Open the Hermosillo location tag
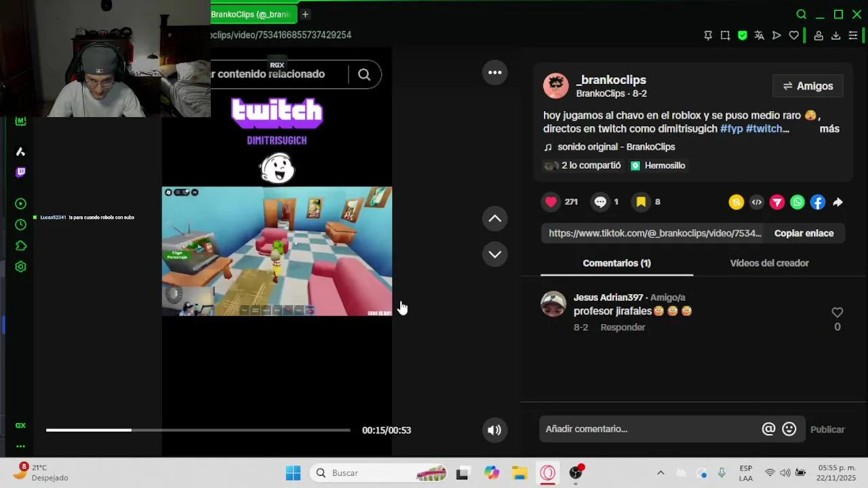Viewport: 868px width, 488px height. (x=658, y=165)
